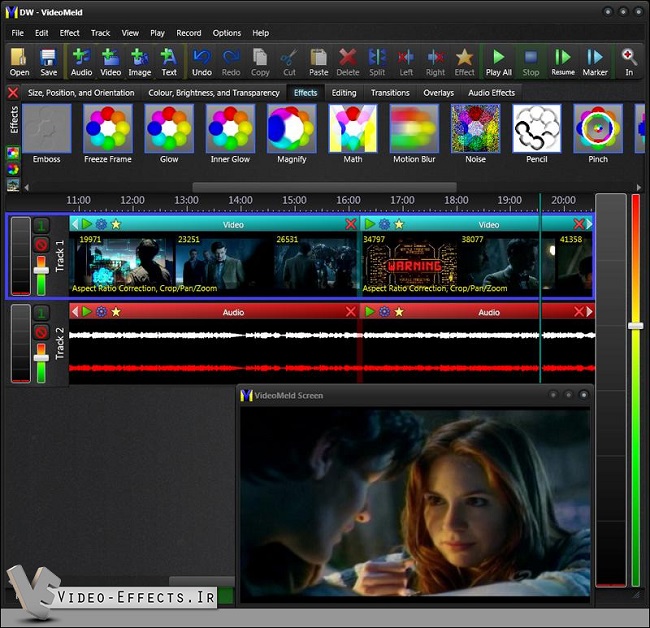Click Track 2 volume slider handle
The image size is (650, 628).
click(x=41, y=358)
